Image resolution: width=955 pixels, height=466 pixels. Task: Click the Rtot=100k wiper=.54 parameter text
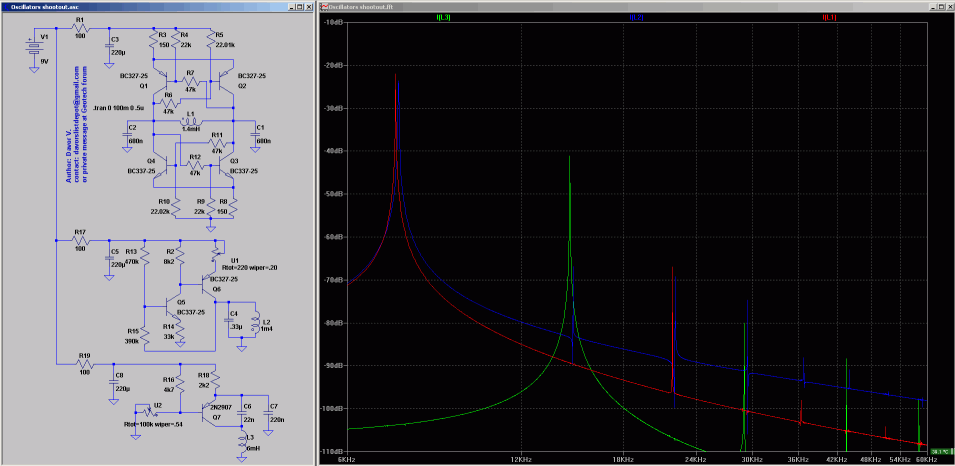(155, 425)
